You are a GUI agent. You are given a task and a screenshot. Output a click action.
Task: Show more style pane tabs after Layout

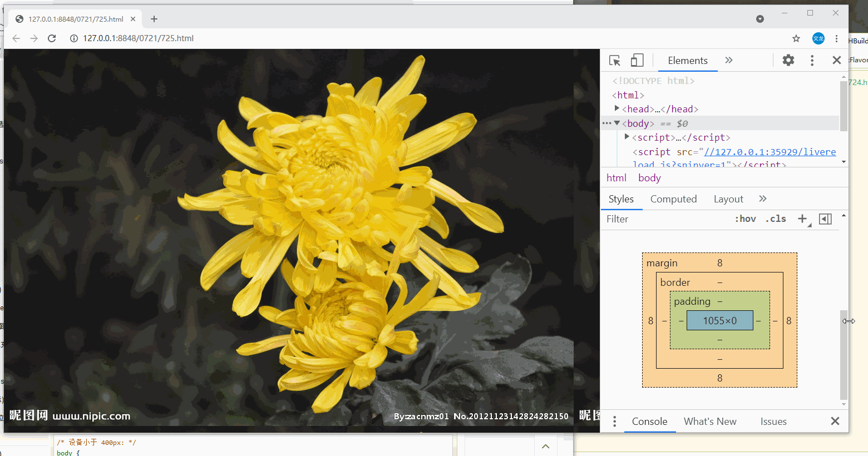[763, 199]
